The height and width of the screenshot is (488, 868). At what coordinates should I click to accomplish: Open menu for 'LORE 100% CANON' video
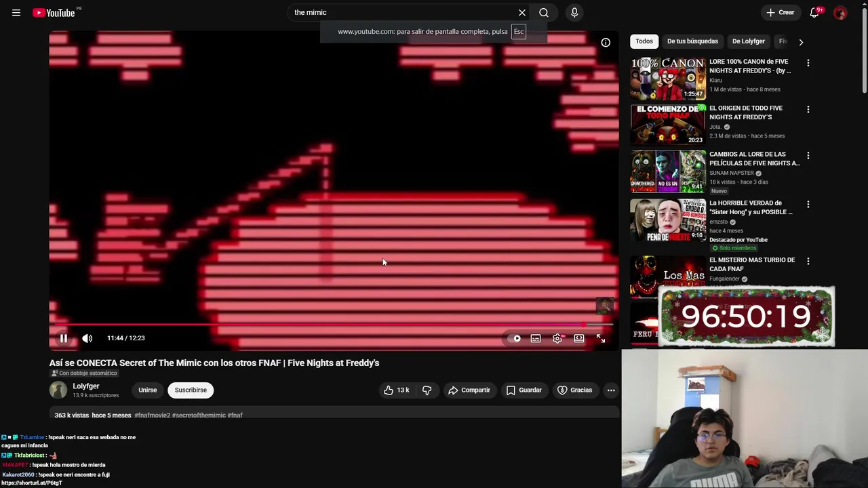click(x=808, y=63)
